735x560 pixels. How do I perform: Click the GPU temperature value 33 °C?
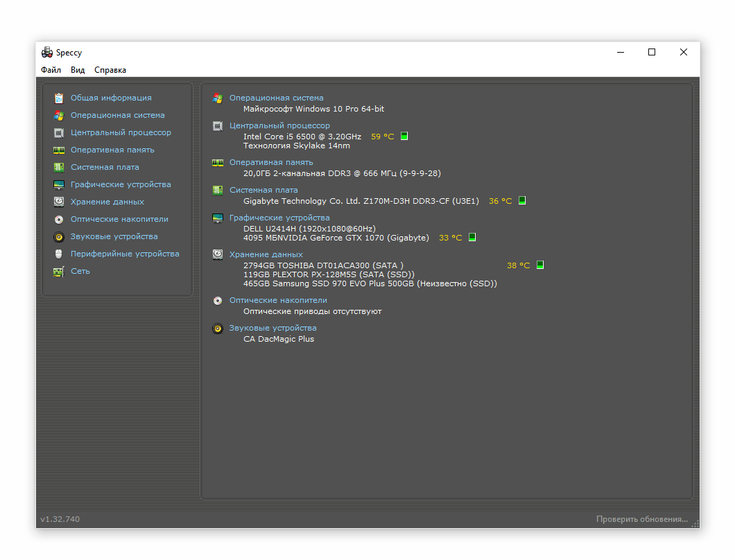451,238
